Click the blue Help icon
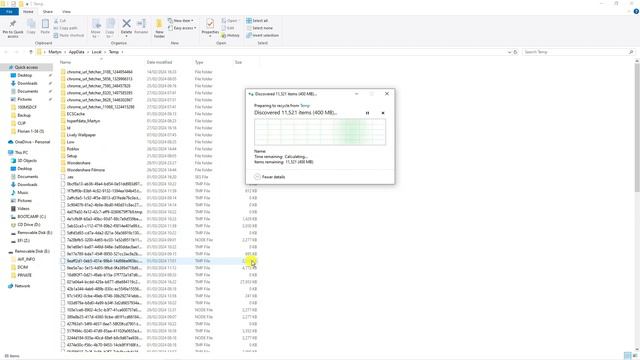Image resolution: width=640 pixels, height=360 pixels. coord(636,11)
